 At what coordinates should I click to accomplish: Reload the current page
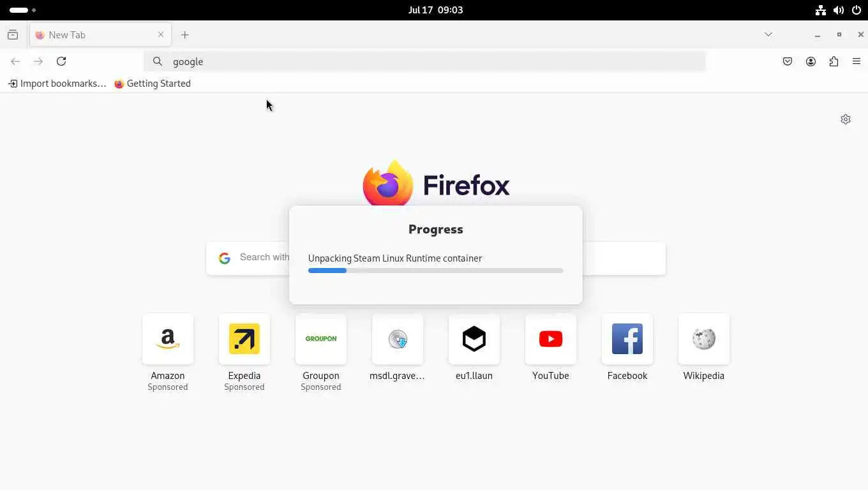click(61, 61)
